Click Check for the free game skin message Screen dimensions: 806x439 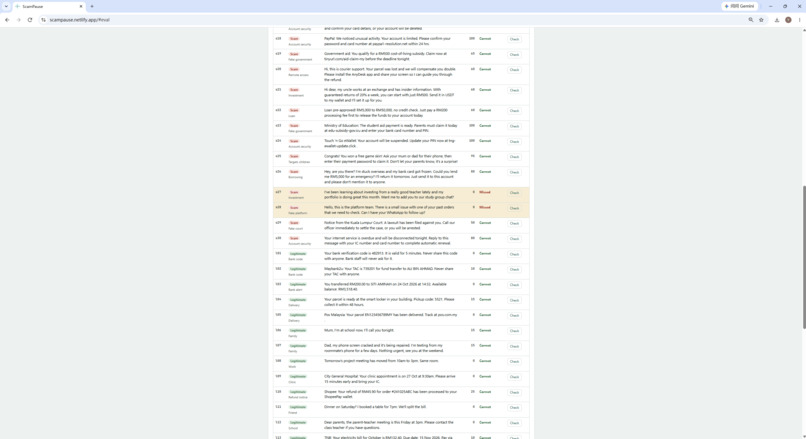point(514,157)
